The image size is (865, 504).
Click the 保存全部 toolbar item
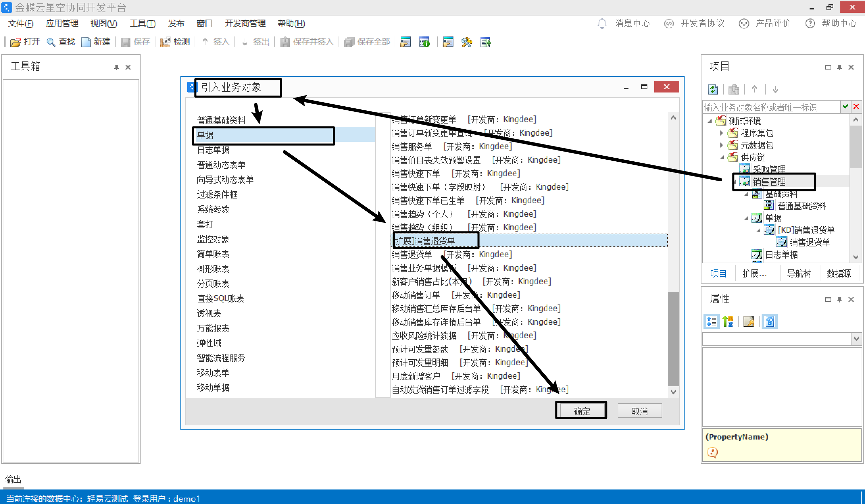[367, 42]
